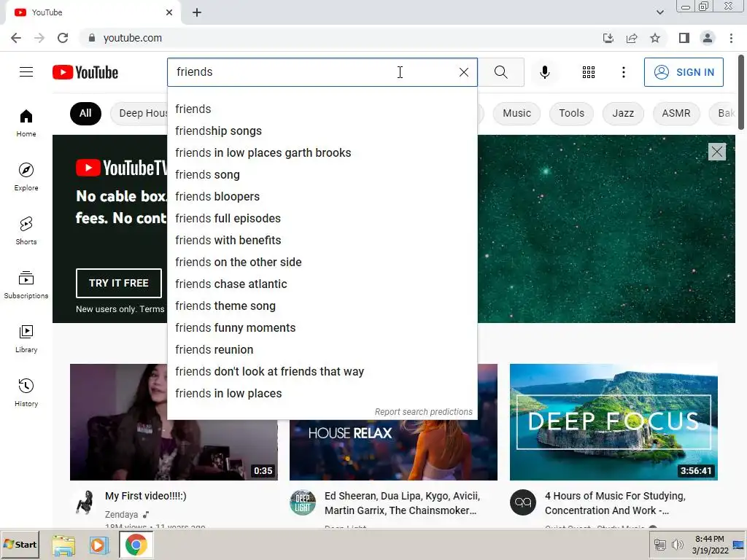Open the YouTube apps grid

point(589,72)
